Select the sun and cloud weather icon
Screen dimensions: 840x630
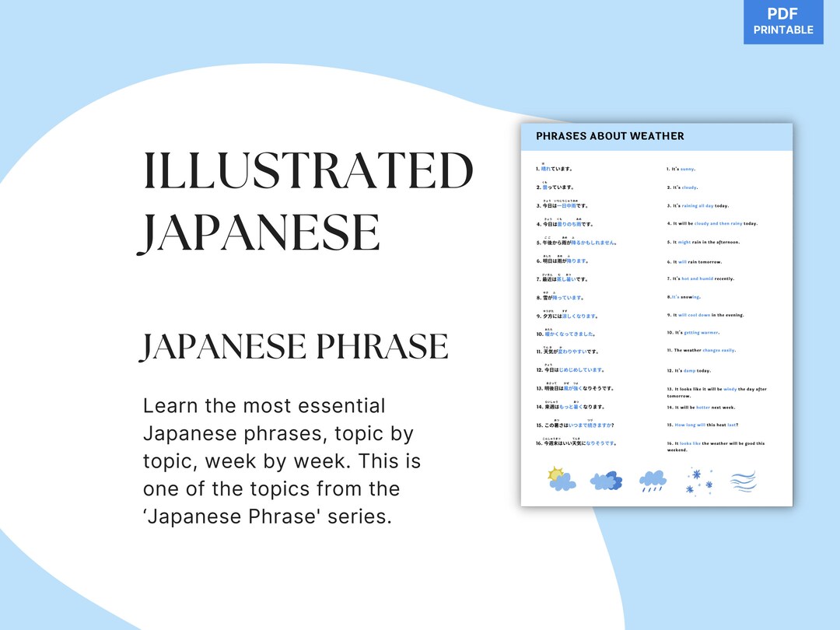(x=561, y=481)
